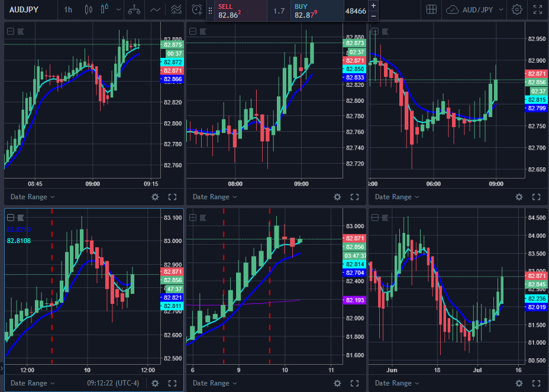Image resolution: width=549 pixels, height=392 pixels.
Task: Click the line-style drawing icon in the toolbar
Action: point(155,9)
